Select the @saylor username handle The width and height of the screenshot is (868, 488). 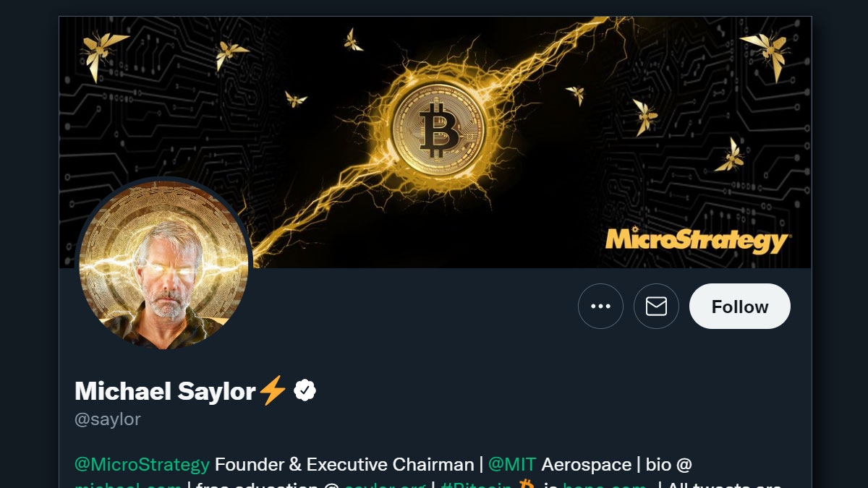coord(107,419)
